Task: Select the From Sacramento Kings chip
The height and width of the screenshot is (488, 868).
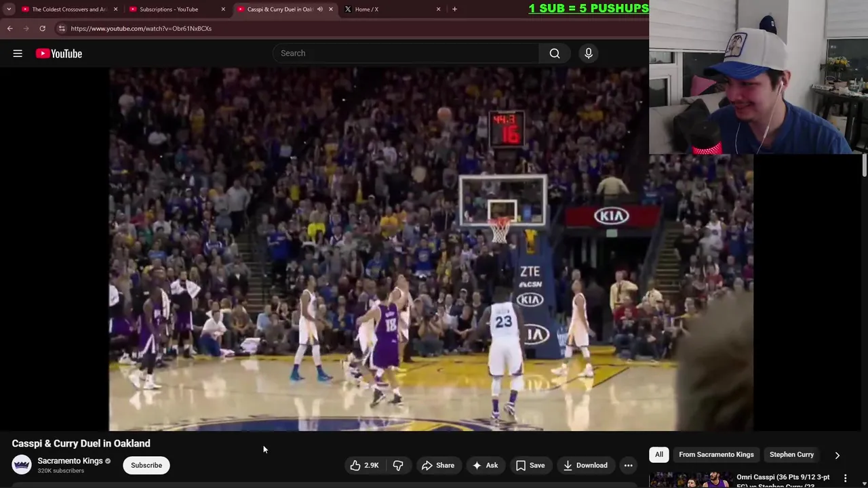Action: click(716, 455)
